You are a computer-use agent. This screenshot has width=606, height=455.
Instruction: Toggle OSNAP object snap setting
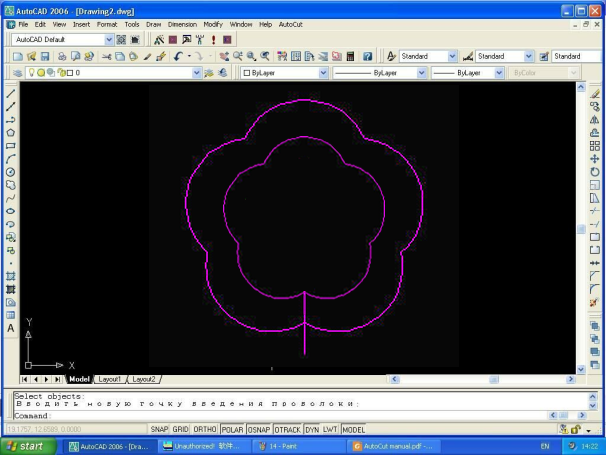point(259,429)
